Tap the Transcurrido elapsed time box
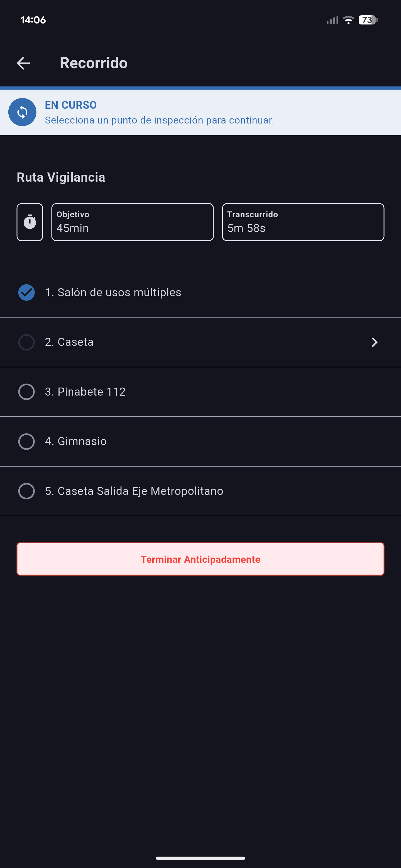This screenshot has width=401, height=868. [x=303, y=222]
